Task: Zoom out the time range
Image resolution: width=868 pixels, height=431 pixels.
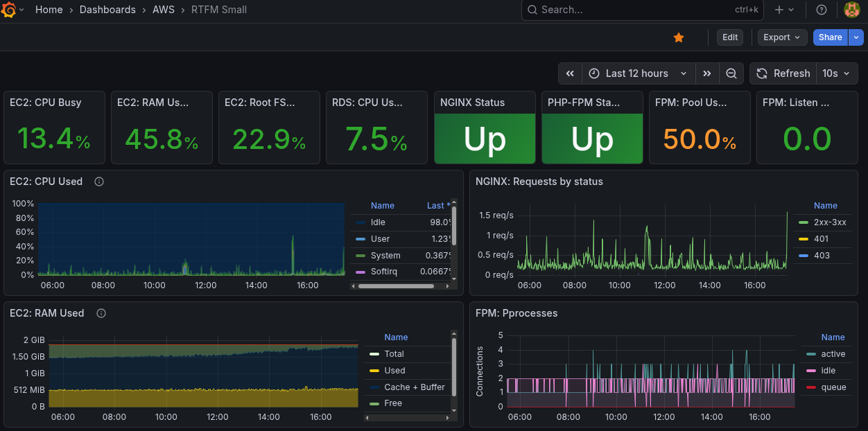Action: point(731,73)
